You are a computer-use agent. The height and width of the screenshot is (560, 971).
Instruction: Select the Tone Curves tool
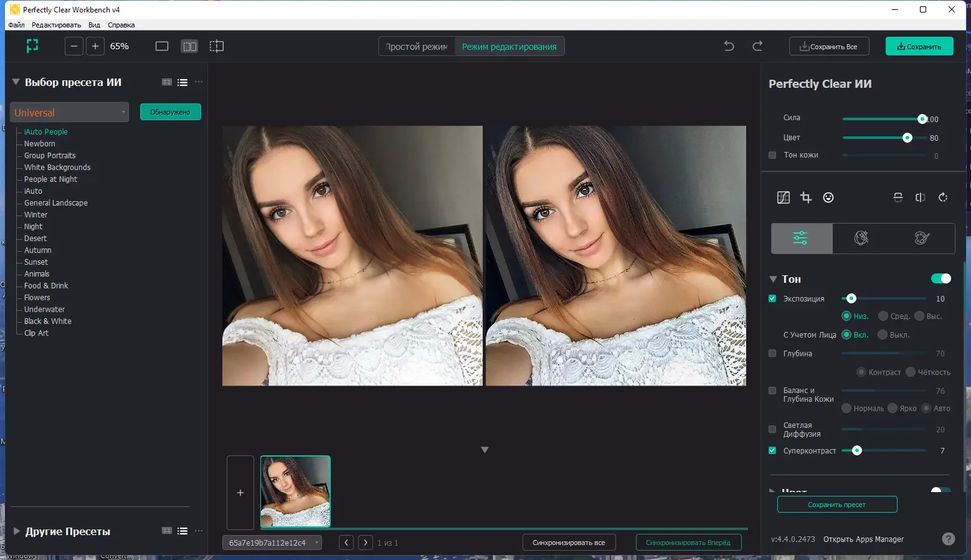click(783, 197)
